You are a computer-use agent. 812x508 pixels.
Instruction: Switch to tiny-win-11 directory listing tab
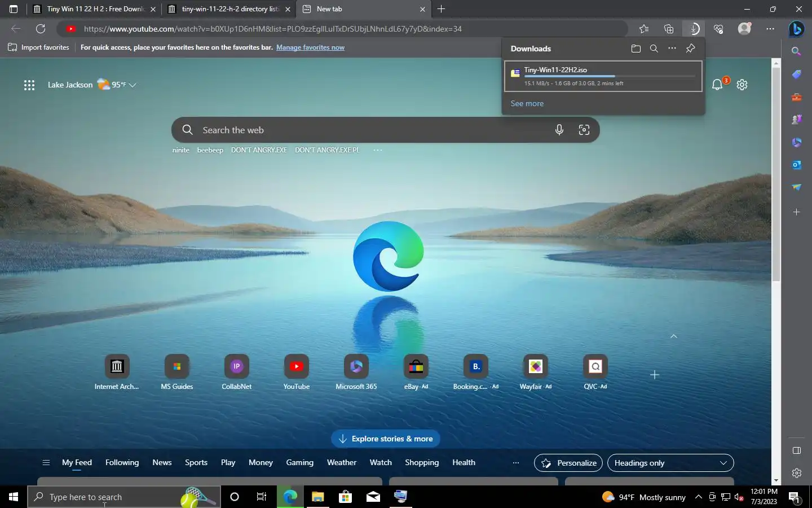click(x=228, y=9)
